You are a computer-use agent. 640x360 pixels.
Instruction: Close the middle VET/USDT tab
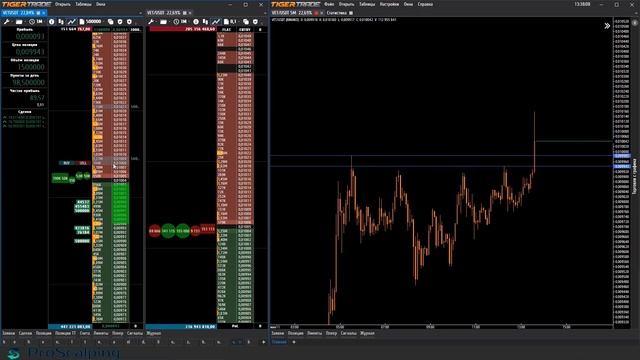190,13
